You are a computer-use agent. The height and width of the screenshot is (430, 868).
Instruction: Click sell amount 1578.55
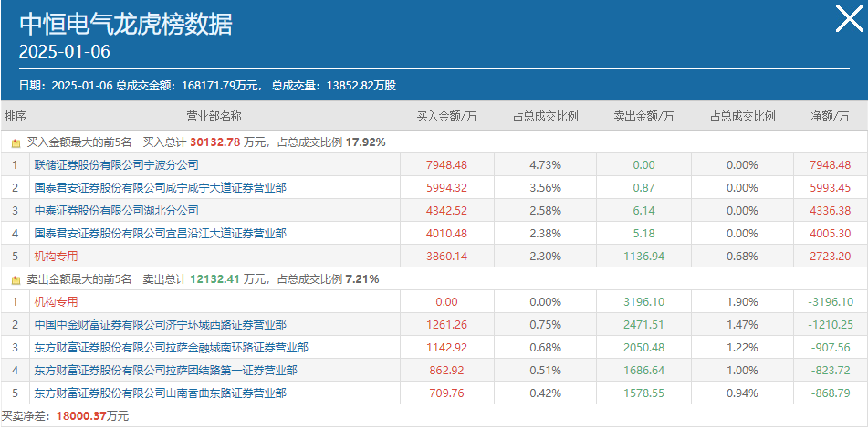643,393
